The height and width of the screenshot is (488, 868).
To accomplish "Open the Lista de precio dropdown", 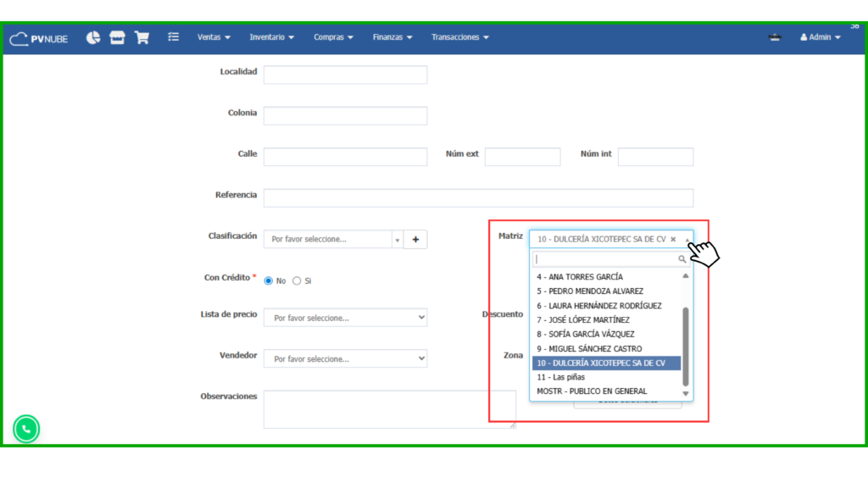I will tap(345, 318).
